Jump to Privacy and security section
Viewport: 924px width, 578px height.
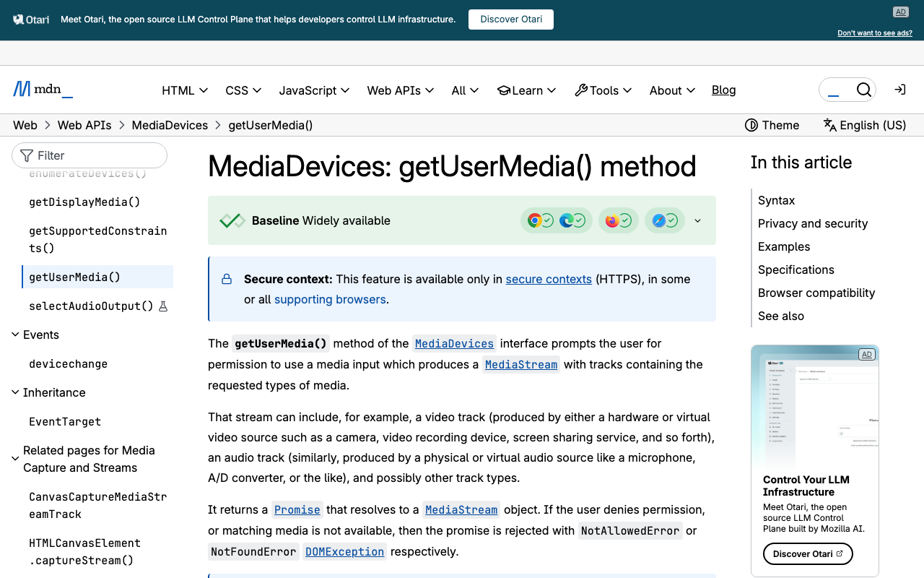[813, 223]
